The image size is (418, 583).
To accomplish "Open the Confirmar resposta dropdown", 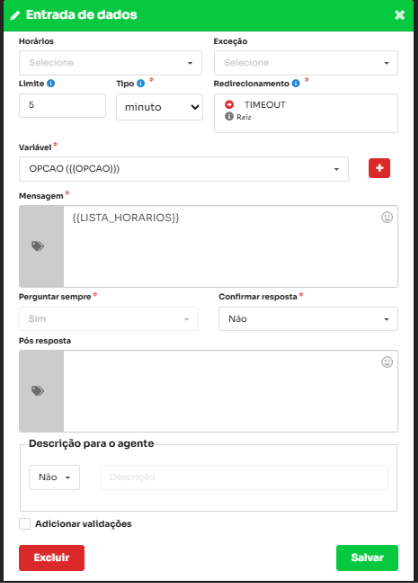I will click(x=308, y=319).
